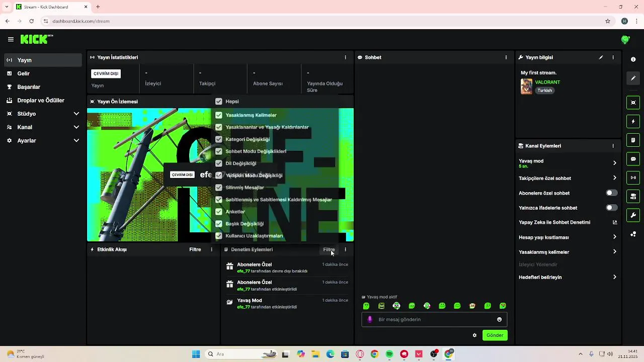Enable Abonelere özel sohbet switch
Image resolution: width=644 pixels, height=362 pixels.
611,193
